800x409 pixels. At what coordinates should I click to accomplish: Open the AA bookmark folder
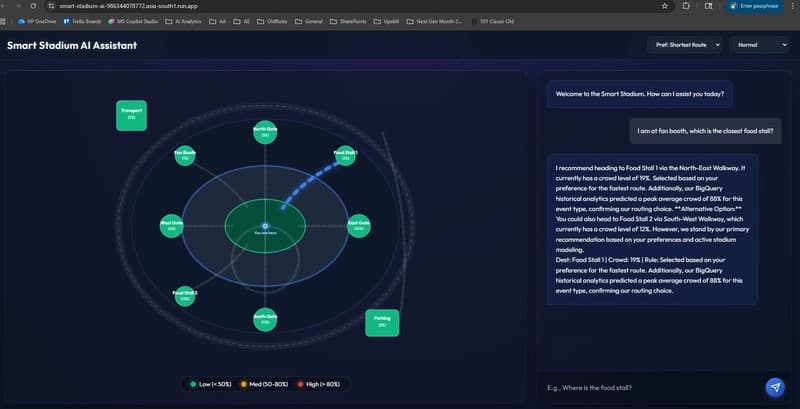click(x=217, y=21)
